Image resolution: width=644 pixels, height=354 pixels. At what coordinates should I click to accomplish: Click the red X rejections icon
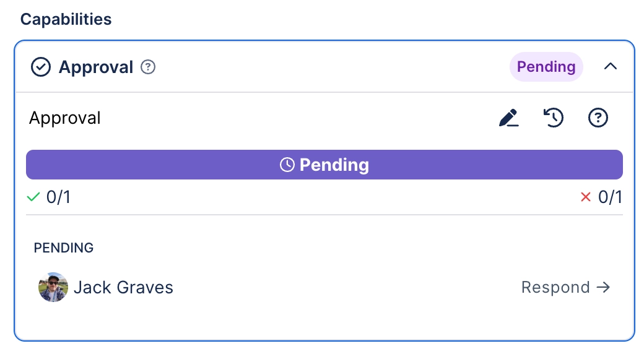tap(585, 197)
